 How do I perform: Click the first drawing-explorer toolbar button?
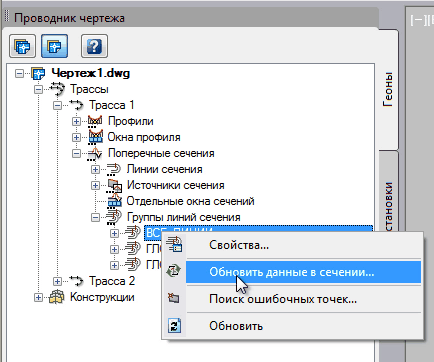22,46
